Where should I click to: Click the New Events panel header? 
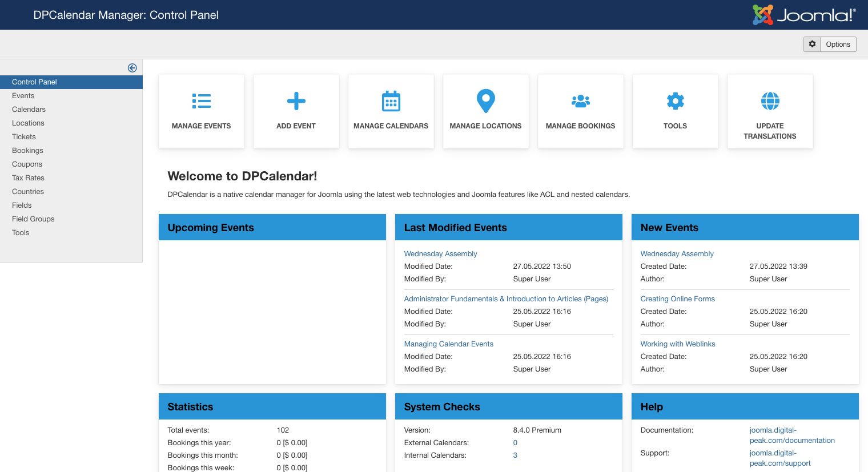click(745, 227)
